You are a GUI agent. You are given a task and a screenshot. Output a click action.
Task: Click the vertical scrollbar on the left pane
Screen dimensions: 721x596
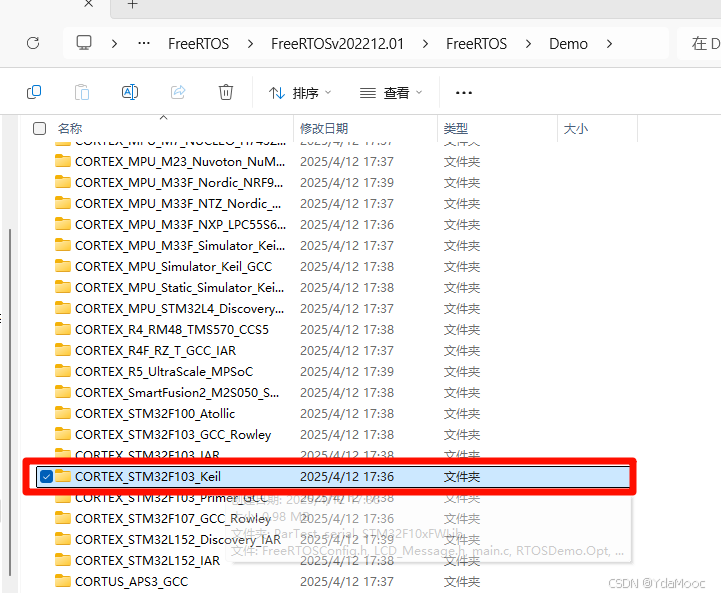[x=10, y=402]
